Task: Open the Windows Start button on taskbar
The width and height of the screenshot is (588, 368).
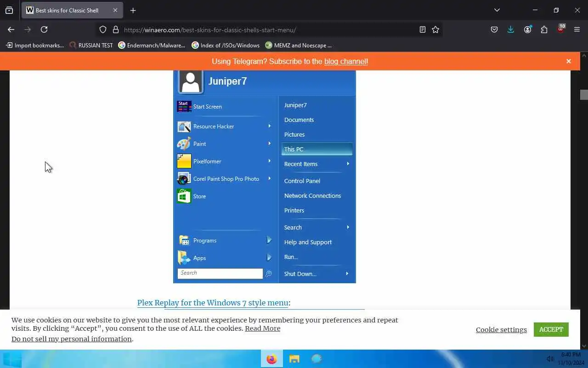Action: pos(12,359)
